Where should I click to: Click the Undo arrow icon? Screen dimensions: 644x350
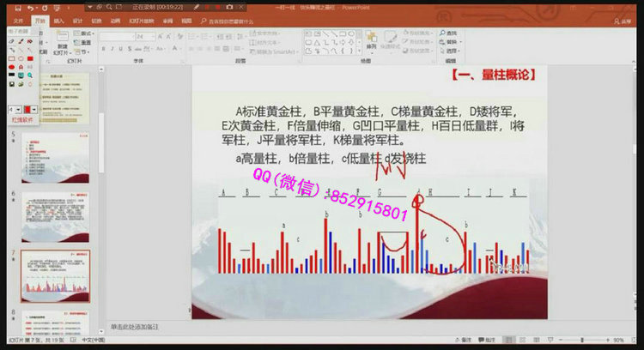31,8
